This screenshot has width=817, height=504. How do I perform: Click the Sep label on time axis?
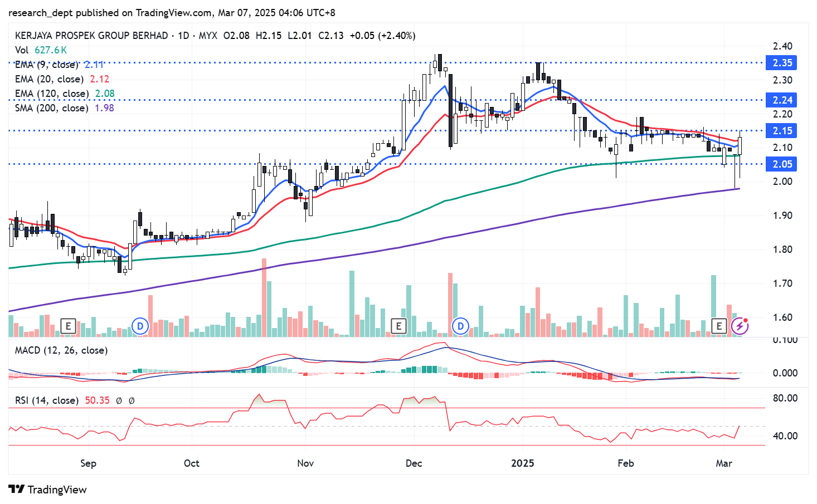coord(88,463)
